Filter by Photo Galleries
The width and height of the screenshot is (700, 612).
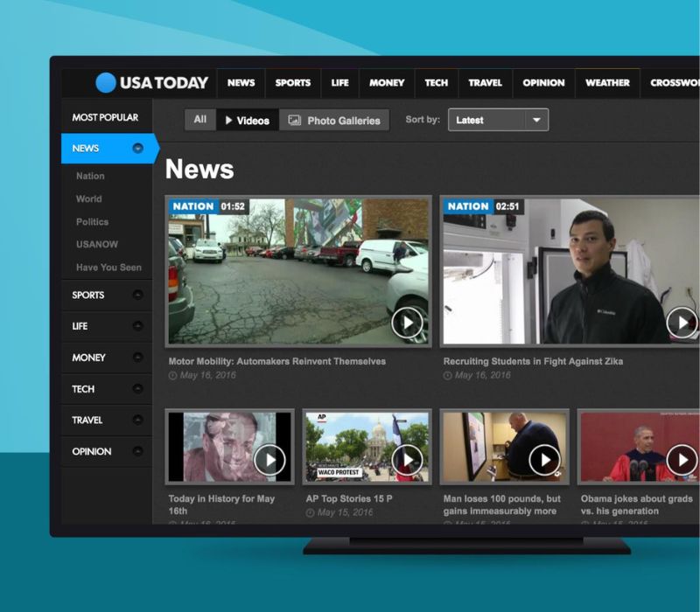(x=334, y=120)
